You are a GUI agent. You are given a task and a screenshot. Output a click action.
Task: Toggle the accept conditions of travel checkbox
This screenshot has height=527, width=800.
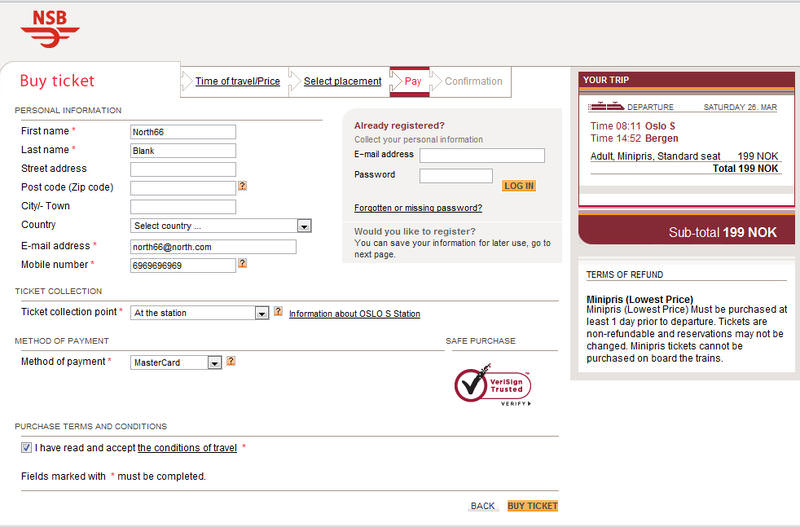[x=26, y=447]
